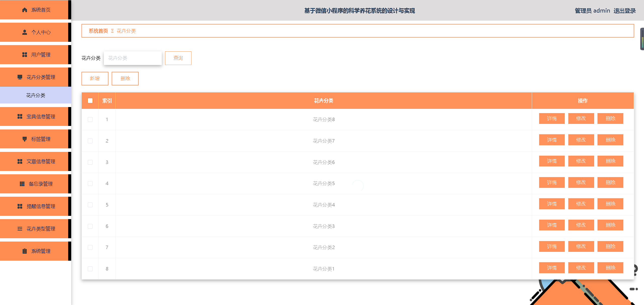Image resolution: width=644 pixels, height=305 pixels.
Task: Click the 新增 button
Action: point(95,79)
